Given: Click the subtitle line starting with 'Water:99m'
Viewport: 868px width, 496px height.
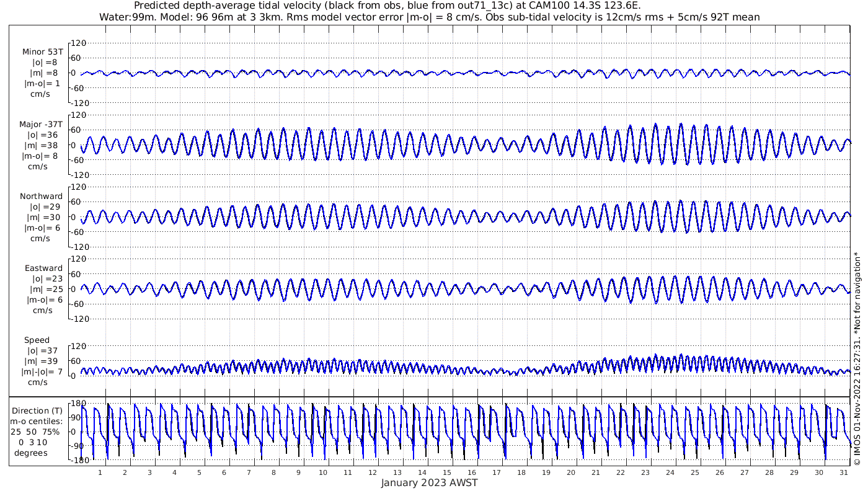Looking at the screenshot, I should tap(430, 17).
